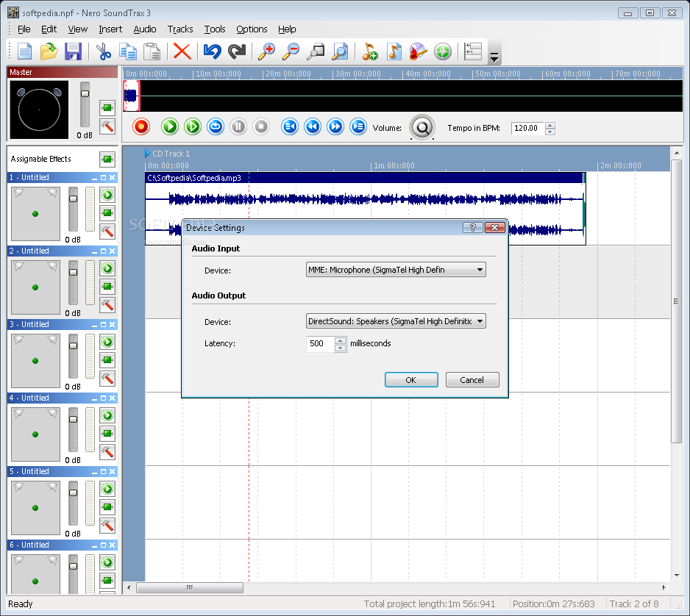Decrease latency with the down spinner arrow
The image size is (690, 616).
340,348
